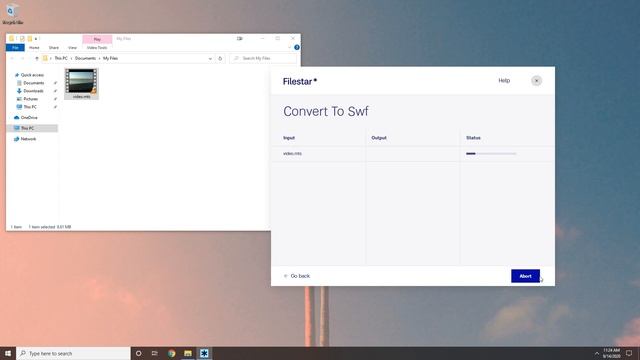Open the Share ribbon tab
Viewport: 640px width, 360px height.
tap(53, 48)
